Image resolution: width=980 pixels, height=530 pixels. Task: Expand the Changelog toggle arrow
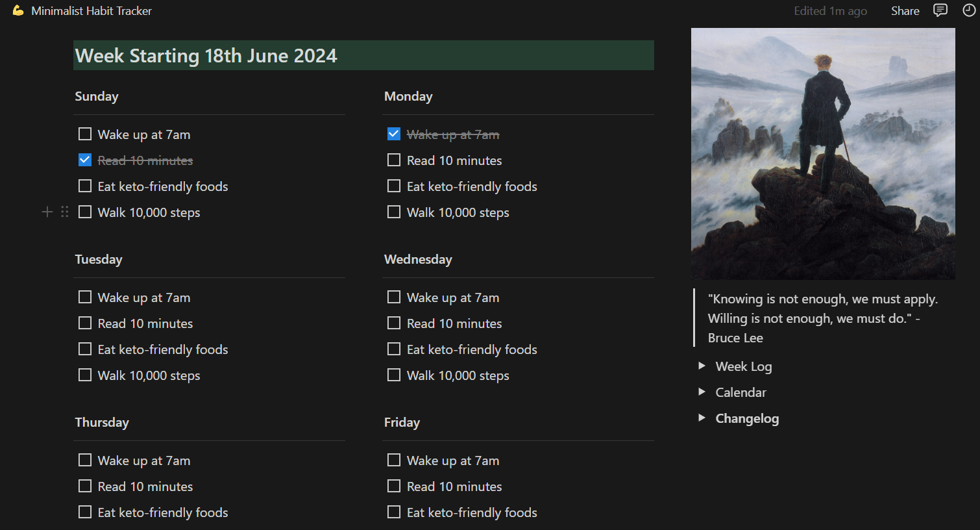702,418
